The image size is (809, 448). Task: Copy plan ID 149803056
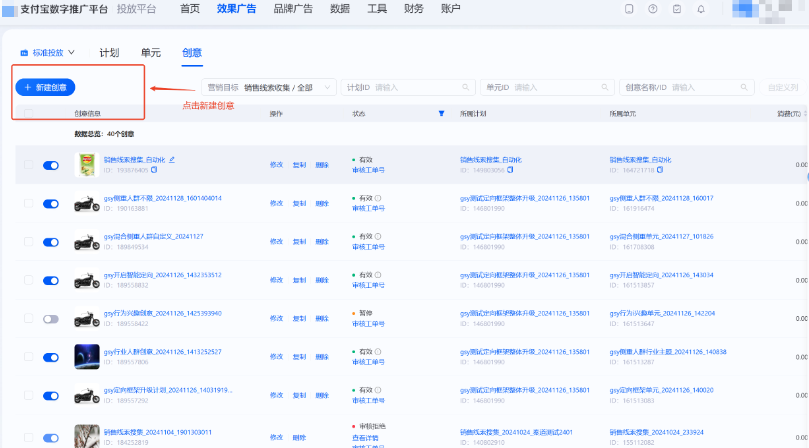tap(510, 170)
